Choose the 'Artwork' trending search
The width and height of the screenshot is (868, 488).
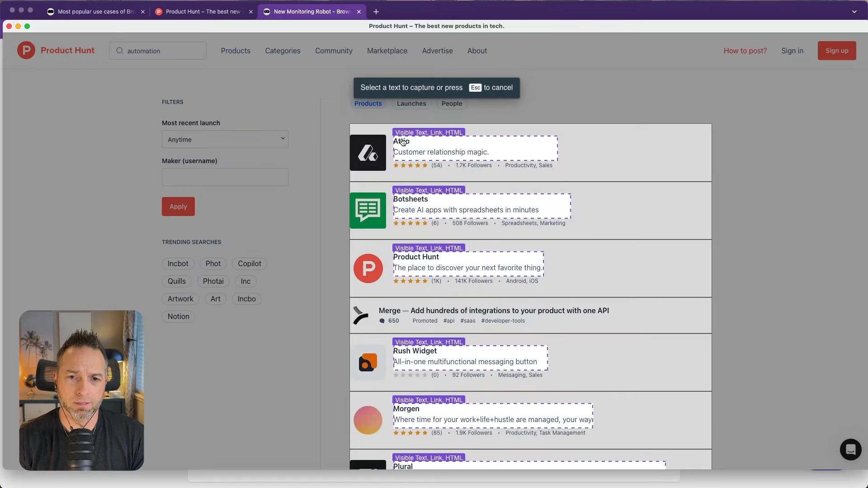click(x=180, y=299)
